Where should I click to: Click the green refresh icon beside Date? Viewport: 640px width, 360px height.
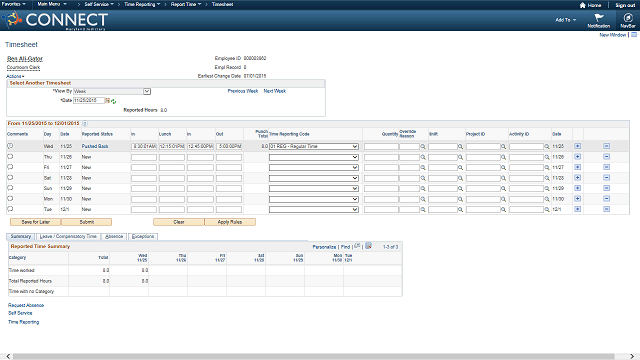point(113,101)
